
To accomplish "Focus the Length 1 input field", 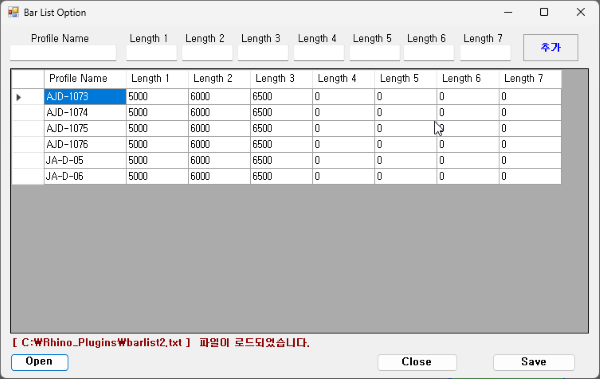I will [x=152, y=53].
